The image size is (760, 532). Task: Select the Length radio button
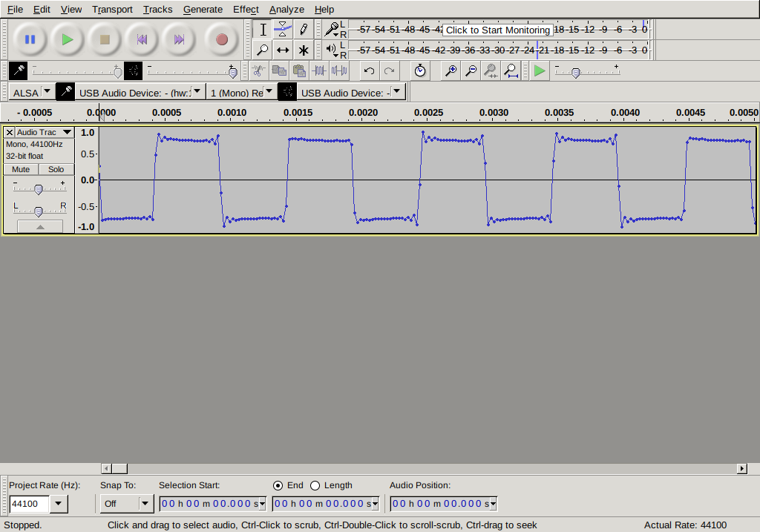(x=315, y=485)
